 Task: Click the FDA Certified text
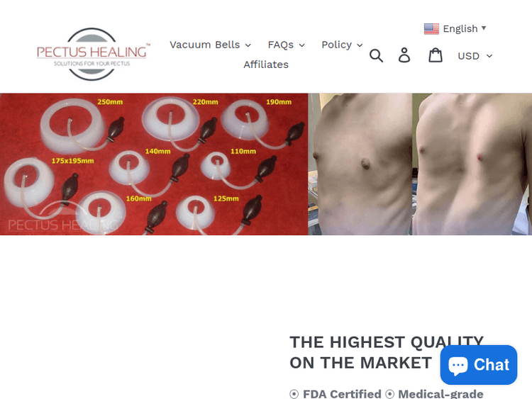[x=342, y=394]
